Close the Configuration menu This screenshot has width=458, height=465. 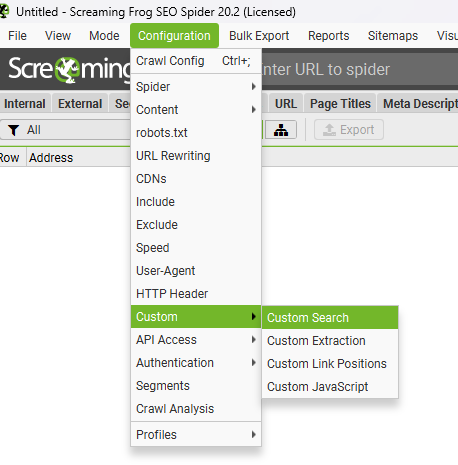174,36
